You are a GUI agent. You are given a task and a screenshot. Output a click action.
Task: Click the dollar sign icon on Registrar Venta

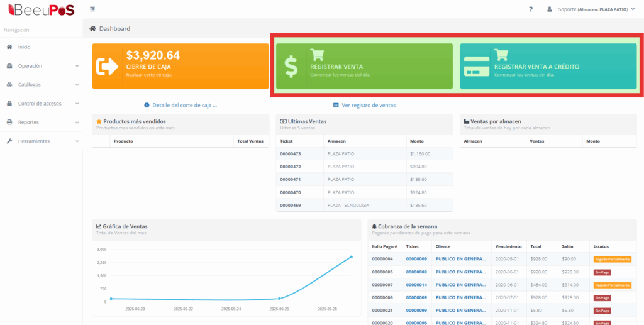click(291, 67)
